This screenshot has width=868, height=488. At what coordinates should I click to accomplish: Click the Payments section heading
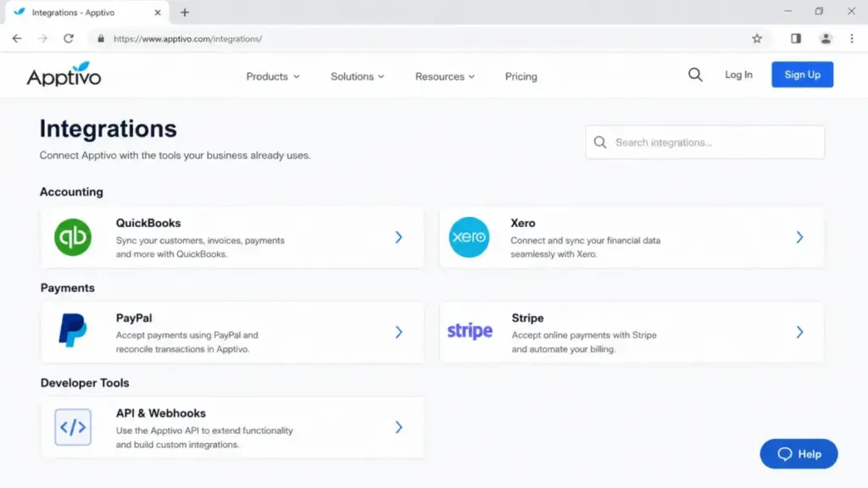coord(68,288)
